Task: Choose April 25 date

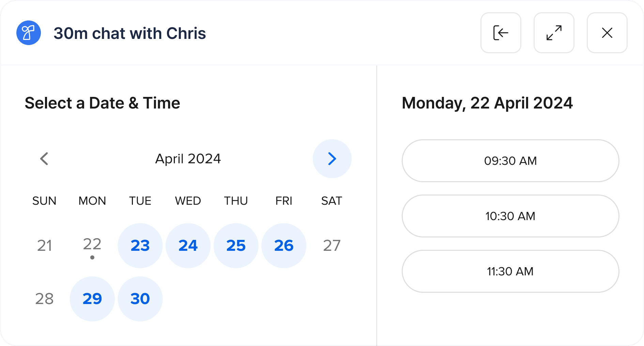Action: tap(236, 246)
